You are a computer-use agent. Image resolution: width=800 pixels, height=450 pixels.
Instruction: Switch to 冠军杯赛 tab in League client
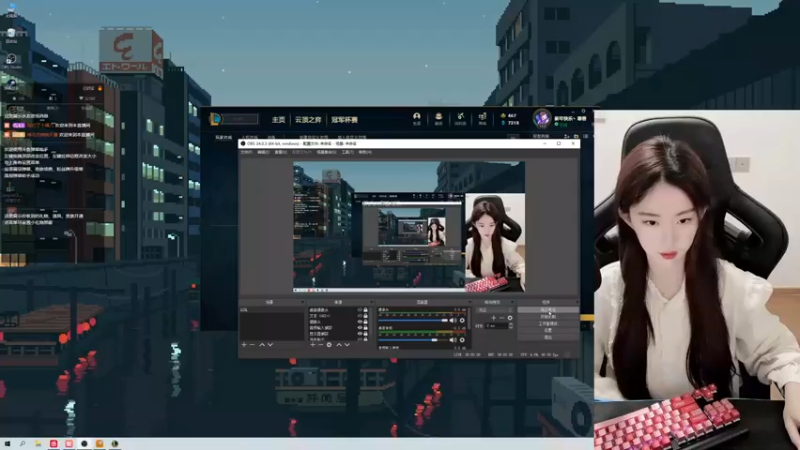click(344, 120)
